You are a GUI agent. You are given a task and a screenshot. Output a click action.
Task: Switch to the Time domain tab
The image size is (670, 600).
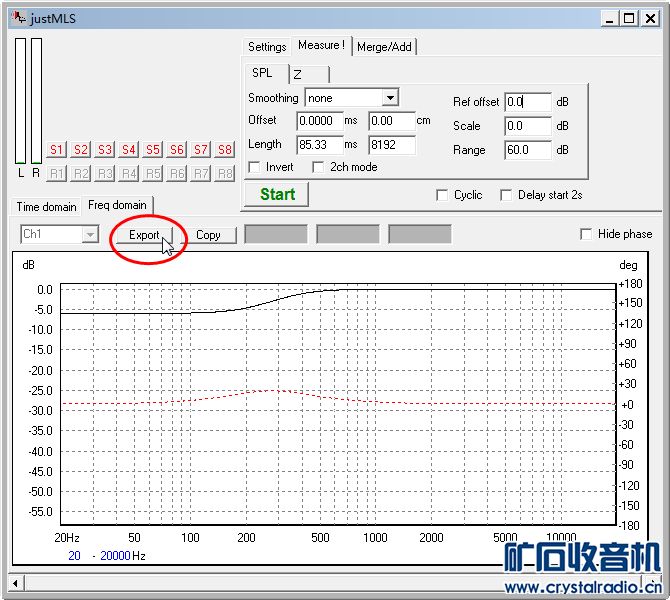pyautogui.click(x=46, y=206)
